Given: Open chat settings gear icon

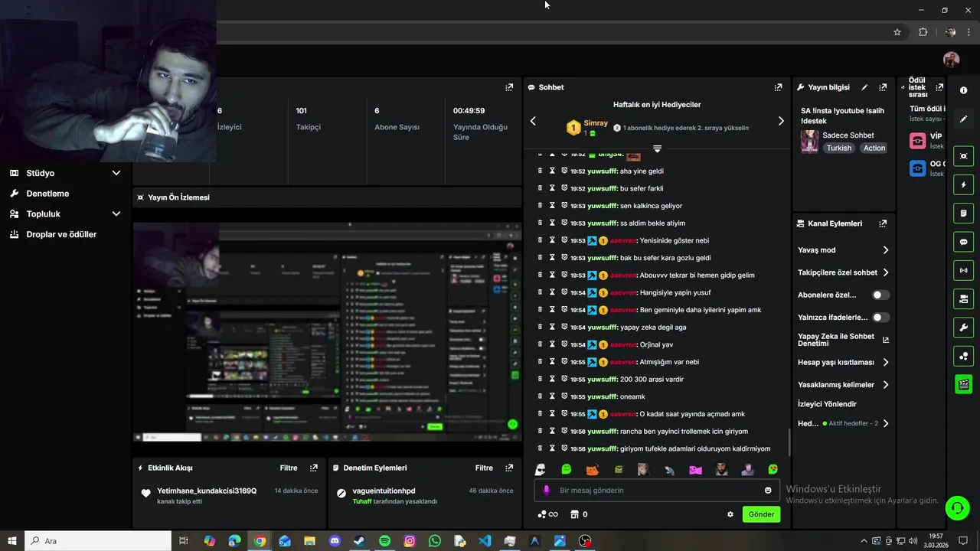Looking at the screenshot, I should (x=730, y=514).
